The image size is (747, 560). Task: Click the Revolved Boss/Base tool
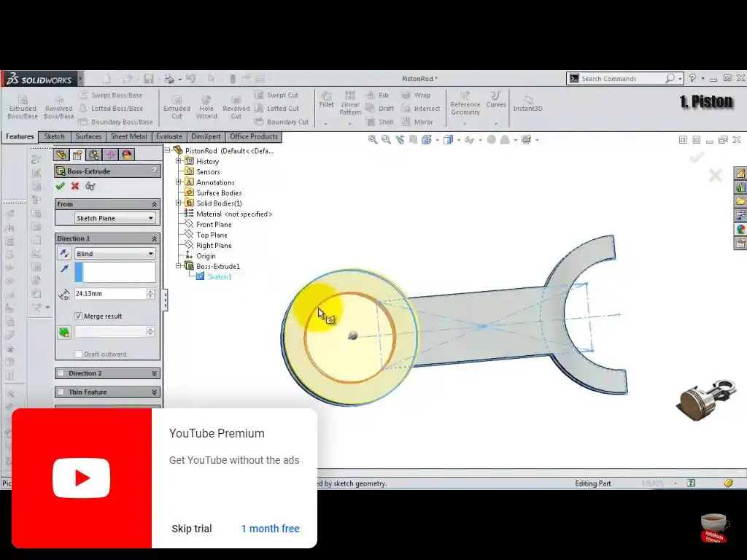59,107
